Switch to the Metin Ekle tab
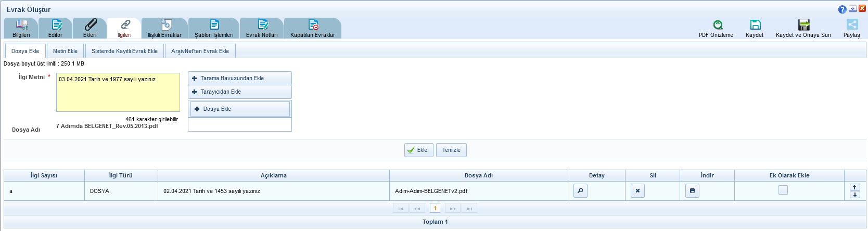Viewport: 868px width, 231px height. (x=65, y=51)
